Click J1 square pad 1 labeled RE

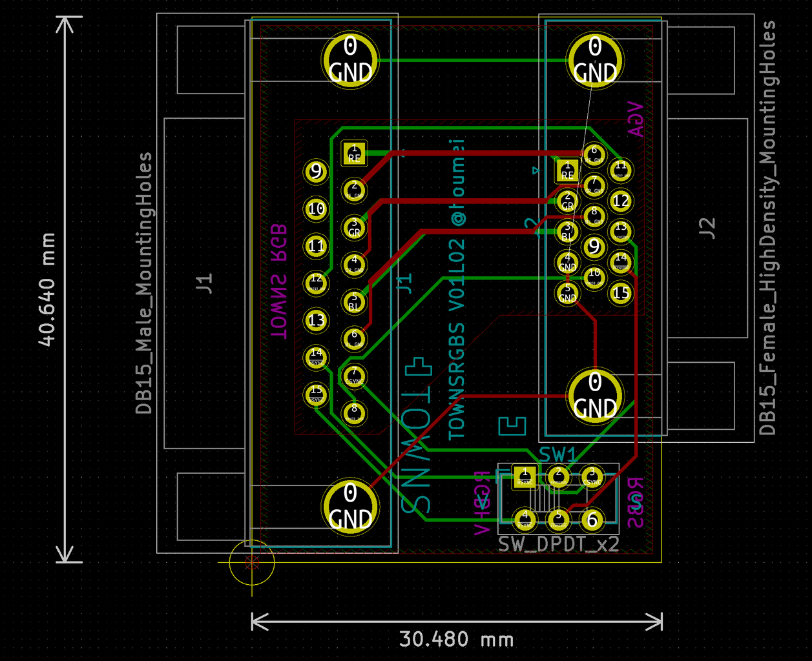[x=354, y=154]
